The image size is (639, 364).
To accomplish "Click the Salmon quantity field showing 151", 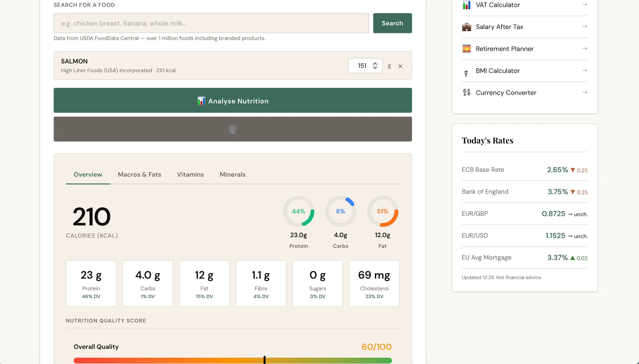I will 365,66.
